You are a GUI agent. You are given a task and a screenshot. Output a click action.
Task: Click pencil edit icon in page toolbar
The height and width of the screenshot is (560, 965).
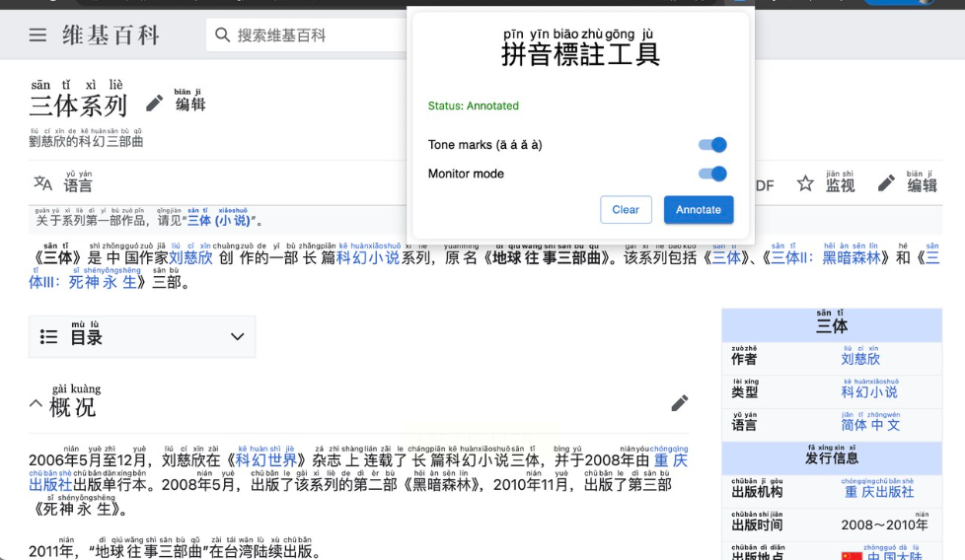886,183
